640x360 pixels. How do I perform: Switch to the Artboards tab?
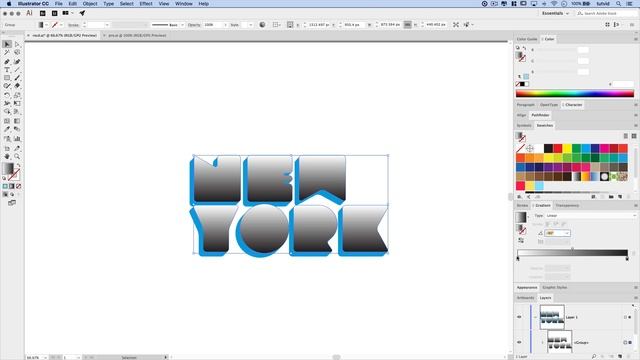click(x=525, y=298)
